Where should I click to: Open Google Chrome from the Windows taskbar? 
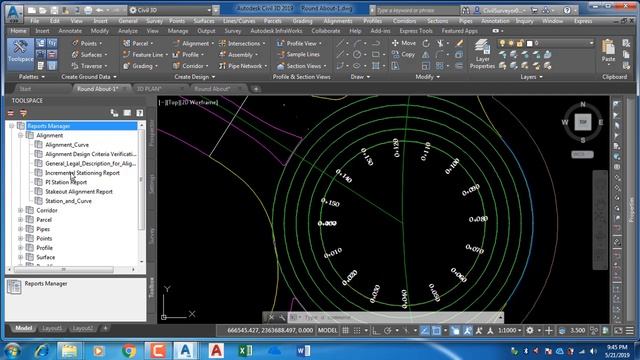point(129,351)
